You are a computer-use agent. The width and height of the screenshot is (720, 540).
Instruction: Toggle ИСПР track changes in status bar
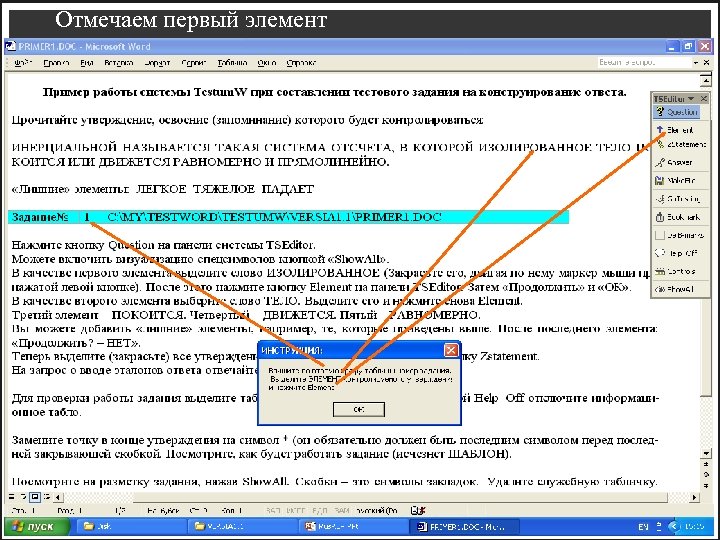(x=298, y=511)
